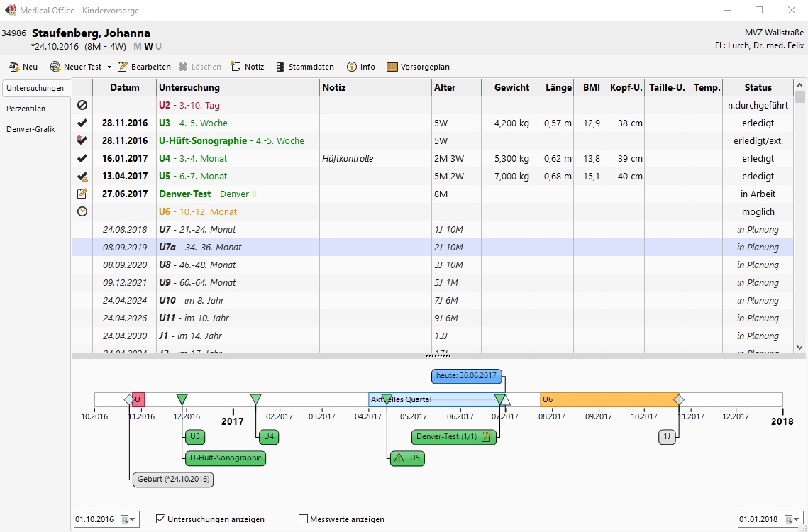
Task: Click the 1J timeline label
Action: [667, 437]
